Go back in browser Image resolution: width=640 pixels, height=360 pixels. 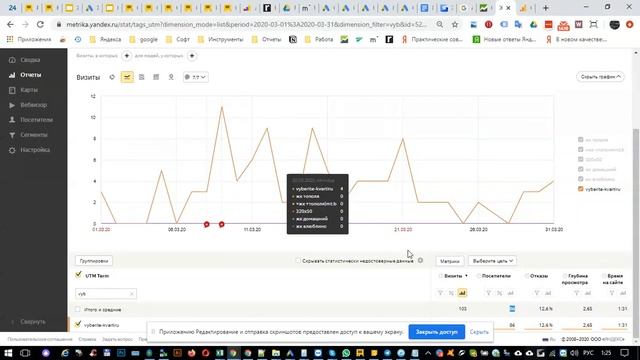(x=10, y=24)
